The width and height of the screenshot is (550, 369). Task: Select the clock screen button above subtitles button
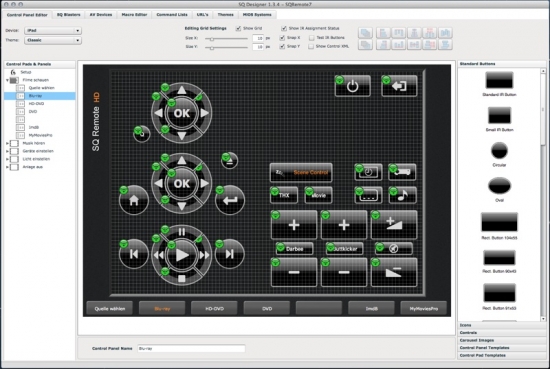coord(368,172)
